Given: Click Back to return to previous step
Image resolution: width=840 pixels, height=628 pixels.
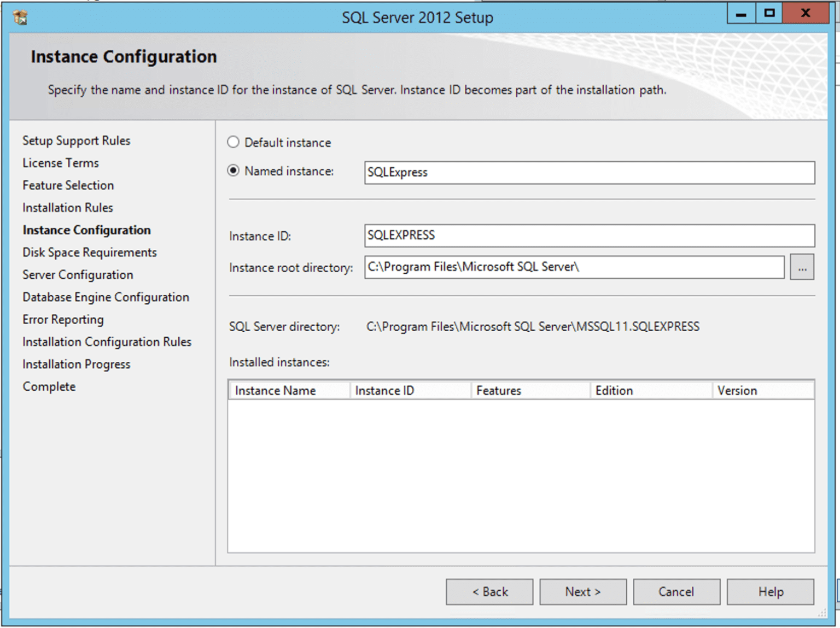Looking at the screenshot, I should point(489,591).
